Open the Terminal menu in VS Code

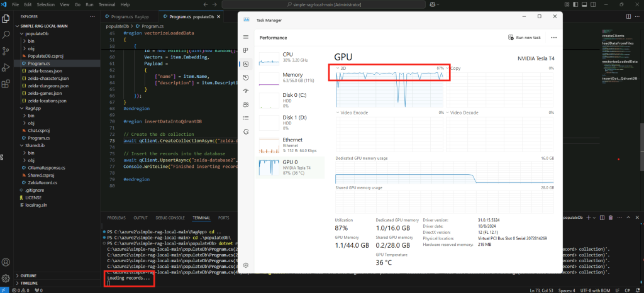tap(106, 4)
